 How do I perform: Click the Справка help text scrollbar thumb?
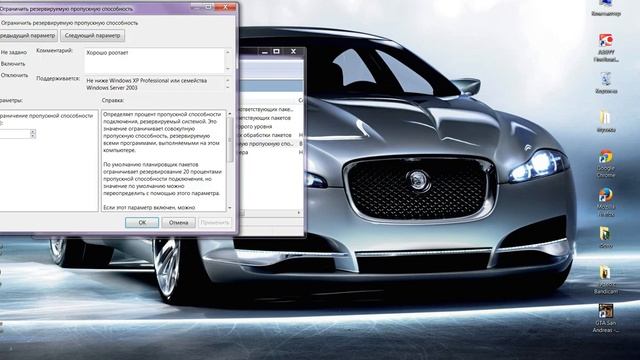[x=229, y=139]
